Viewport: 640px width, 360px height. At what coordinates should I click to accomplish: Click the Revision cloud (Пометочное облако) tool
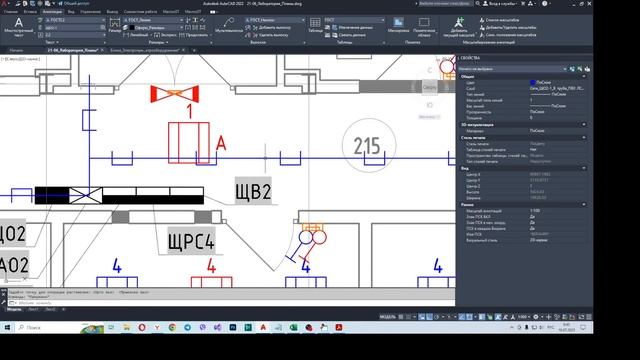424,27
